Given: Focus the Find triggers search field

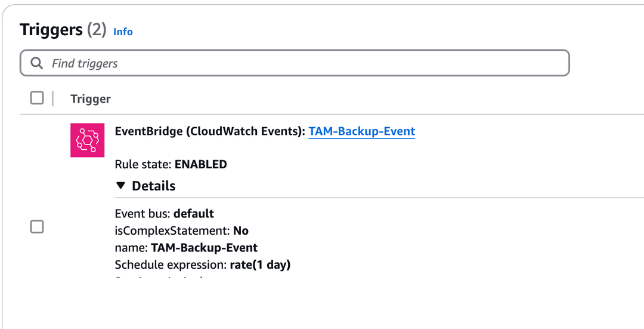Looking at the screenshot, I should (298, 63).
